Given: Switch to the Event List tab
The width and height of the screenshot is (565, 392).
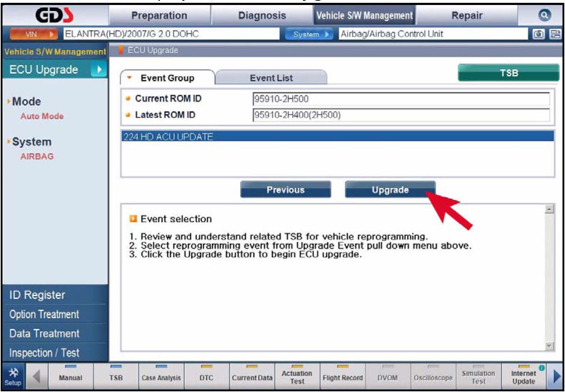Looking at the screenshot, I should pos(271,78).
